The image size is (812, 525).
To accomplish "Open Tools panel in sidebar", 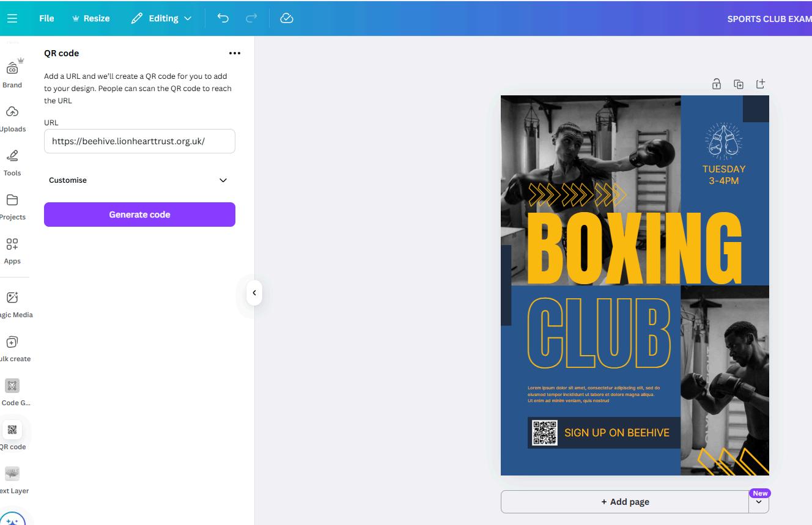I will pos(12,163).
